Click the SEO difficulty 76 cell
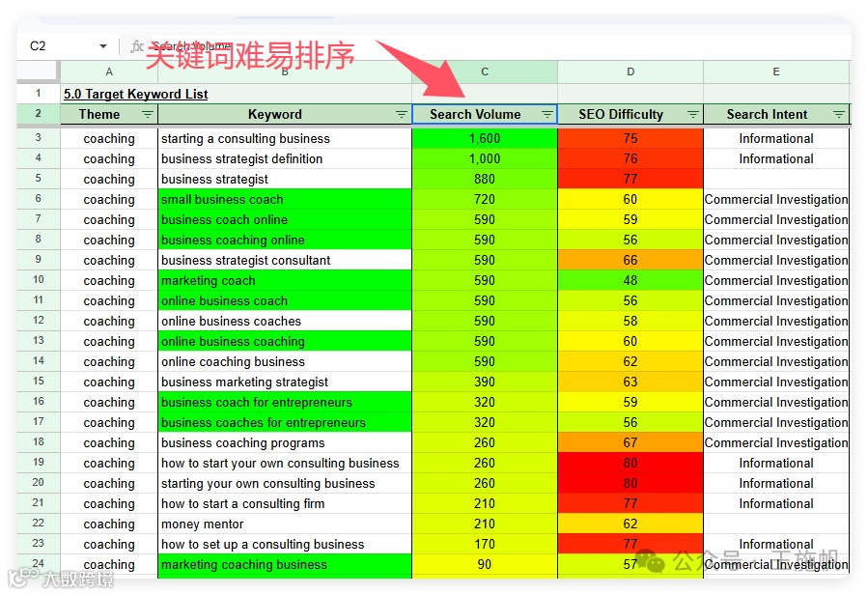The height and width of the screenshot is (595, 868). [x=630, y=159]
